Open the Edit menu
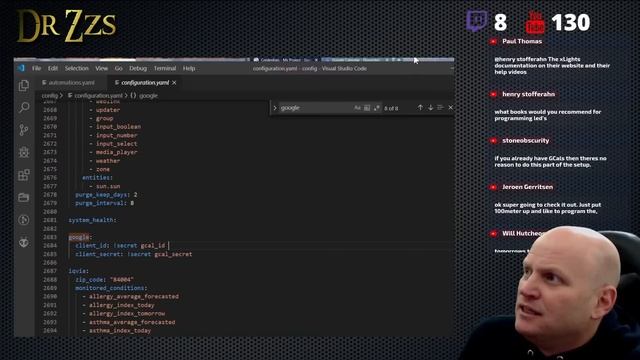Viewport: 640px width, 360px height. [53, 68]
